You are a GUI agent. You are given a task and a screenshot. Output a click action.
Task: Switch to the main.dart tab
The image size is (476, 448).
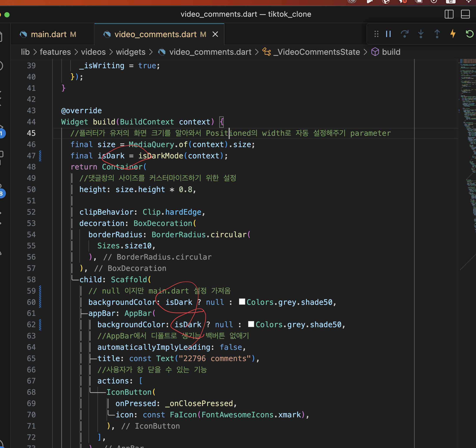point(49,35)
